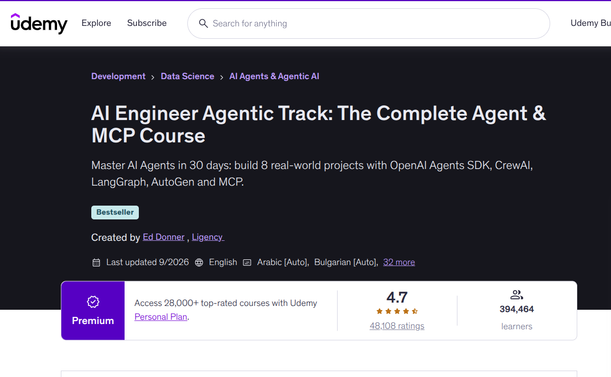Click the globe language icon

pos(199,262)
